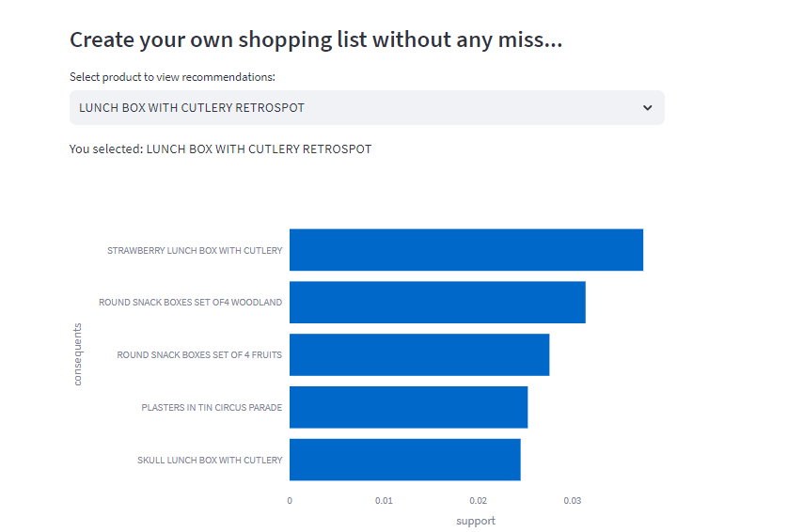
Task: Click the PLASTERS IN TIN CIRCUS PARADE bar
Action: coord(408,407)
